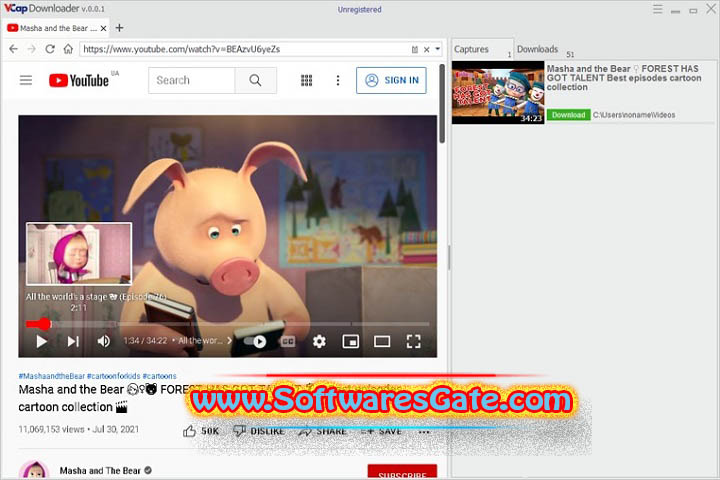
Task: Click the Masha channel avatar
Action: click(34, 470)
